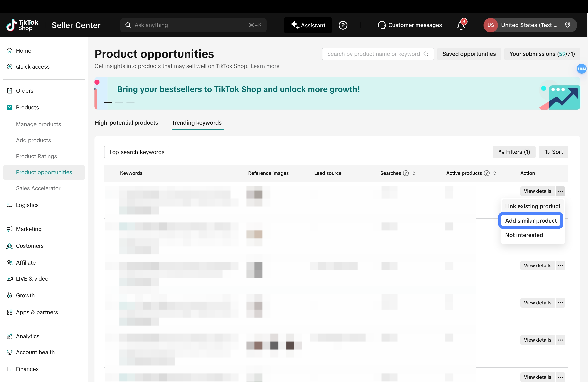Click the bestsellers promotional banner

tap(337, 93)
